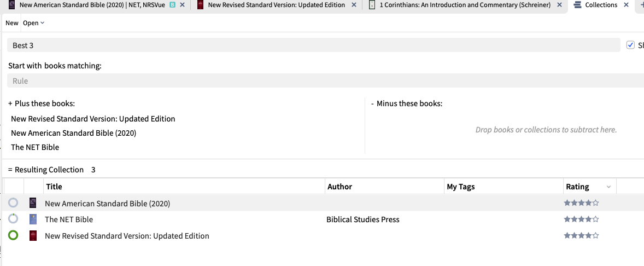Select the Collections tab
644x266 pixels.
click(x=601, y=5)
